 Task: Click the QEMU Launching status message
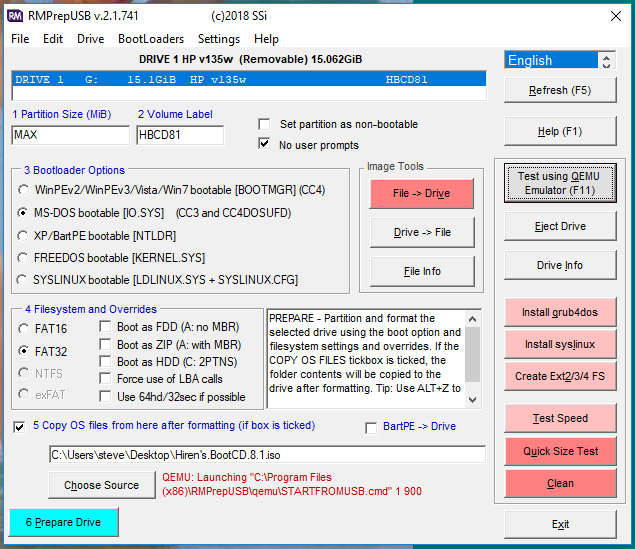coord(292,484)
